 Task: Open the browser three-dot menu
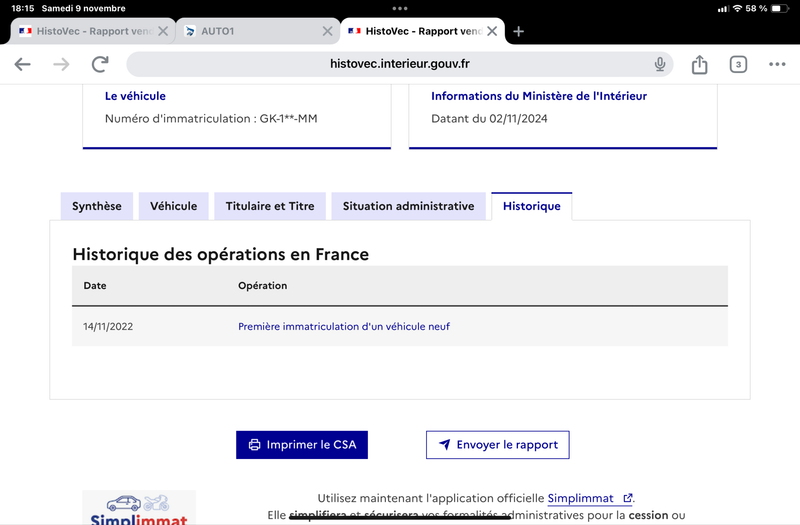point(777,64)
